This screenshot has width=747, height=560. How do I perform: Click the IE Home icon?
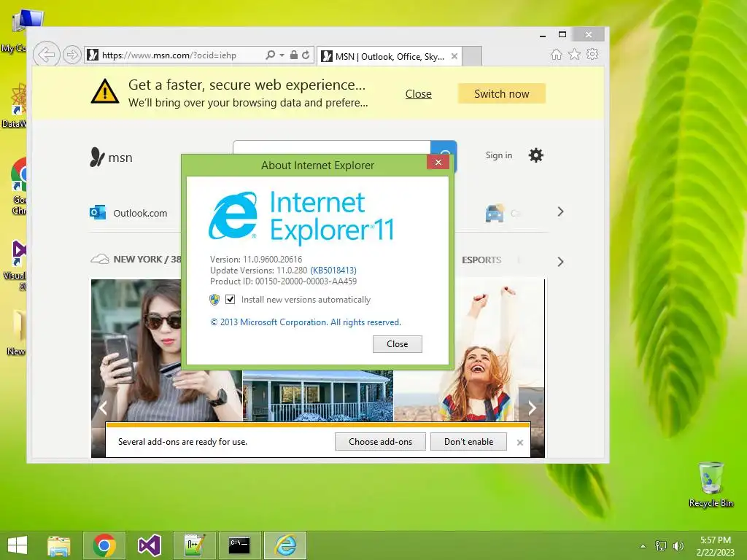[557, 54]
